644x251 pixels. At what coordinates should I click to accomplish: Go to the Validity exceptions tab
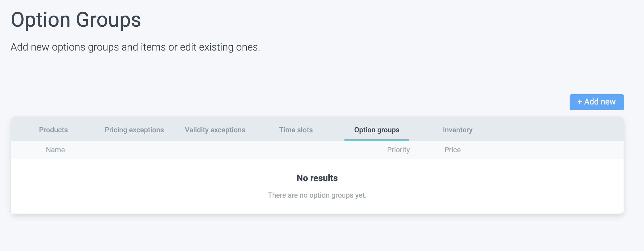point(215,130)
